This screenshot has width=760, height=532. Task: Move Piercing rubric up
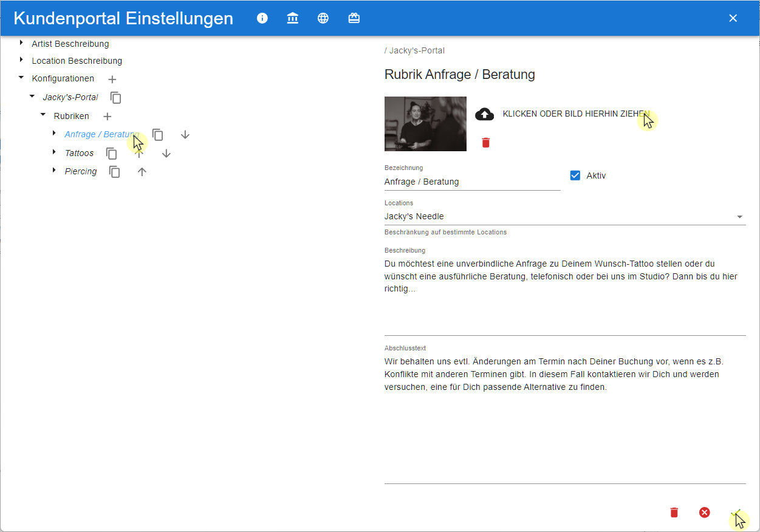tap(142, 172)
